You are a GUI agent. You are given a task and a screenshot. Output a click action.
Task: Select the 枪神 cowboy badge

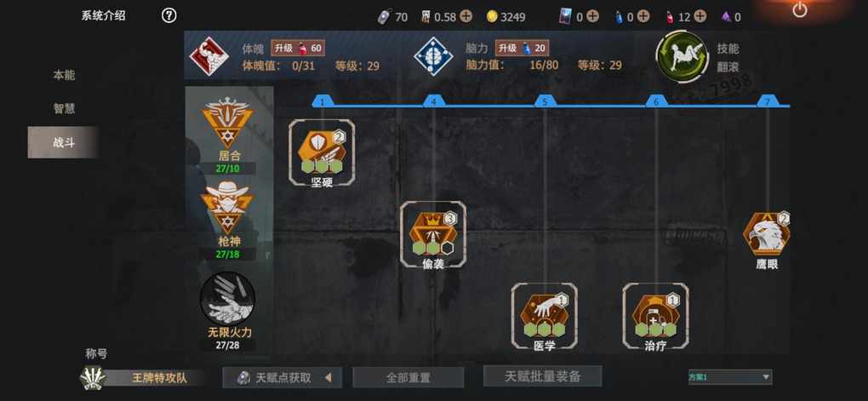[x=228, y=207]
